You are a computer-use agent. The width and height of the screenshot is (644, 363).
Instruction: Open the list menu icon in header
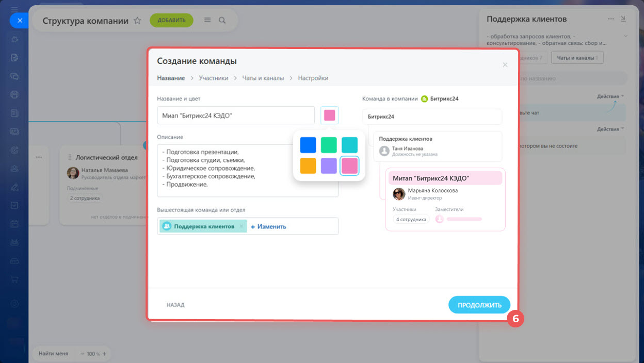(x=207, y=20)
